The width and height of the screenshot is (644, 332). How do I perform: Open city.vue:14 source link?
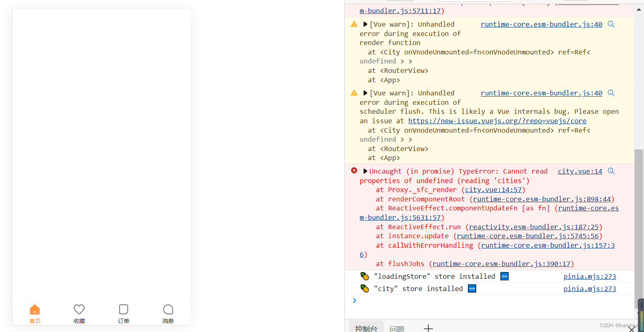(x=580, y=171)
